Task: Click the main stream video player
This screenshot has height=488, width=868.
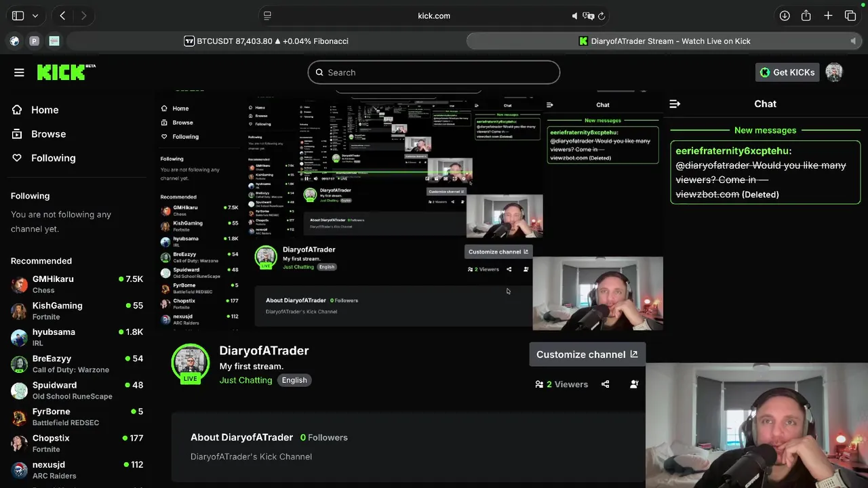Action: click(410, 210)
